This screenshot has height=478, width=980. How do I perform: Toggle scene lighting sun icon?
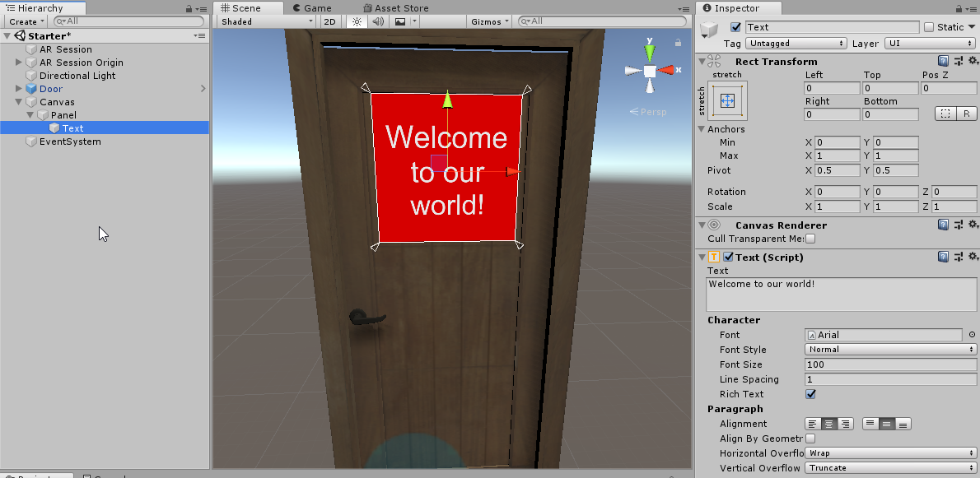(357, 21)
